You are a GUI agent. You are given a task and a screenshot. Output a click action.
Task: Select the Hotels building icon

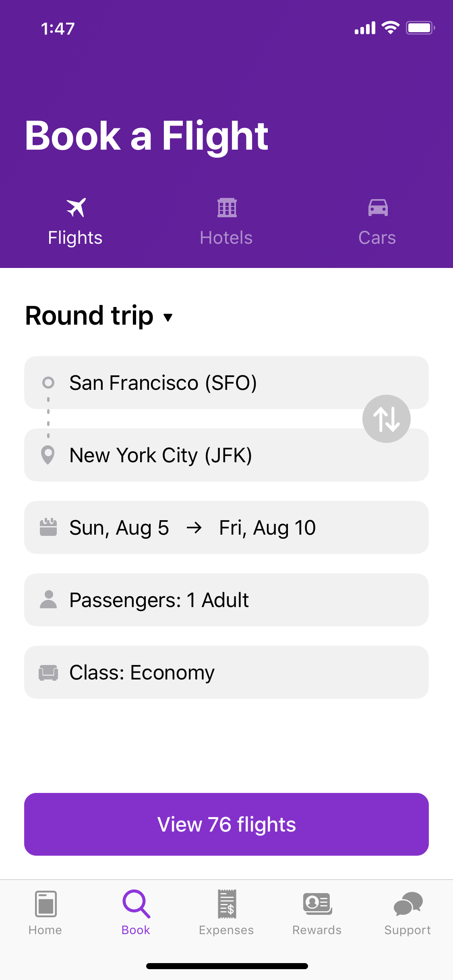[227, 208]
